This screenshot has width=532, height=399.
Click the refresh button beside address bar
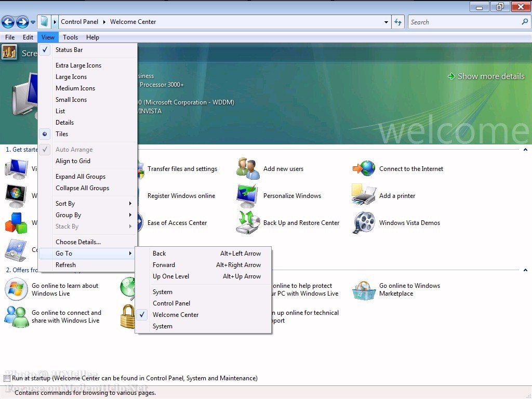398,22
